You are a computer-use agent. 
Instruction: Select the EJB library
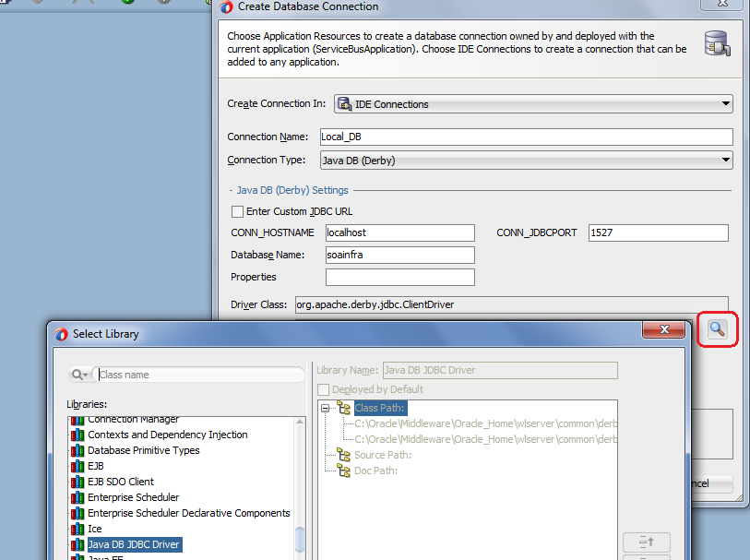96,466
